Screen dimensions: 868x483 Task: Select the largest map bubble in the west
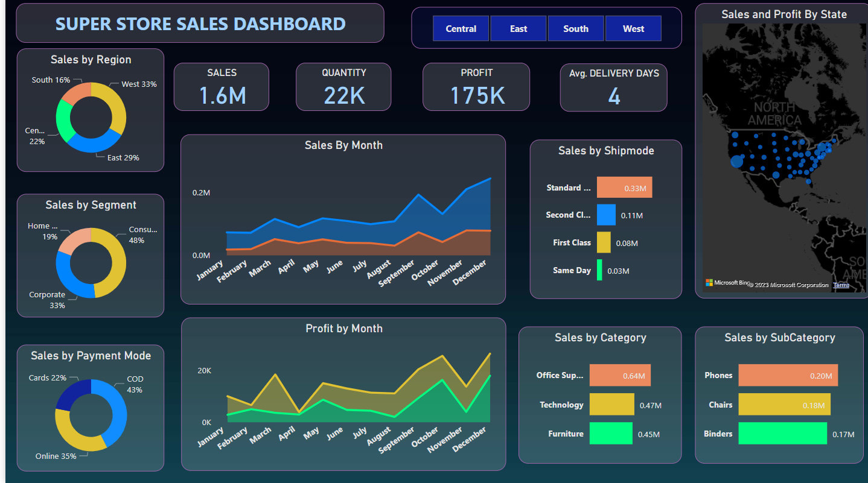(736, 162)
